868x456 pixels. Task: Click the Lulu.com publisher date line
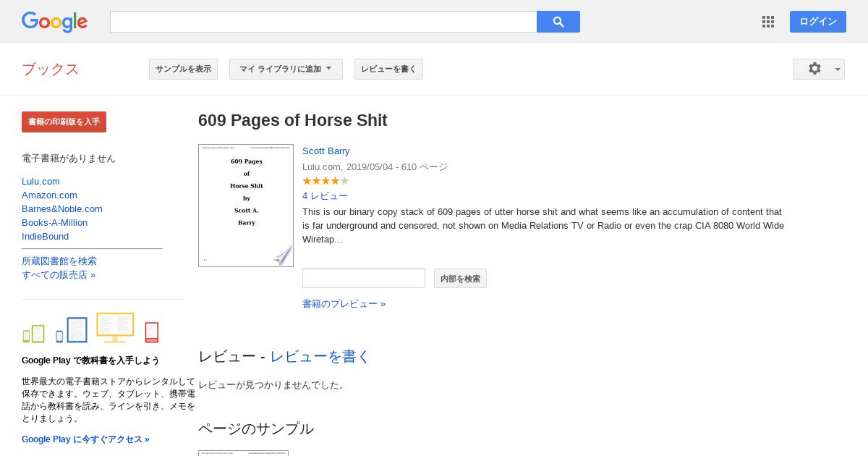[x=375, y=166]
